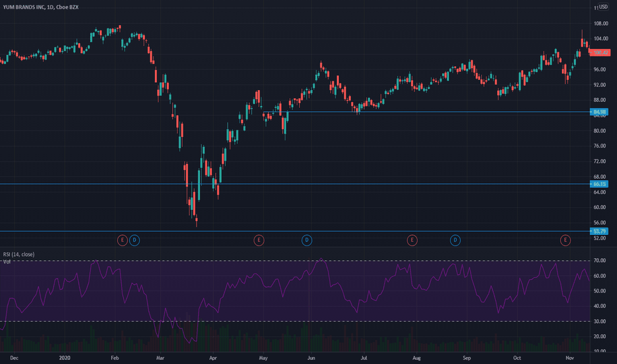Select the blue 84.98 price line label
The image size is (617, 364).
[x=599, y=112]
